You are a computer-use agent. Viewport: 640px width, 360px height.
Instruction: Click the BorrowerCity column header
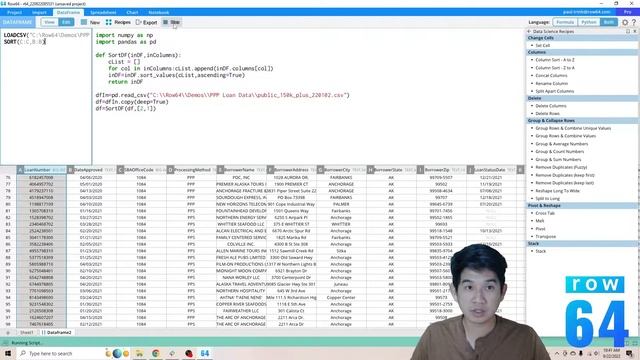coord(341,170)
